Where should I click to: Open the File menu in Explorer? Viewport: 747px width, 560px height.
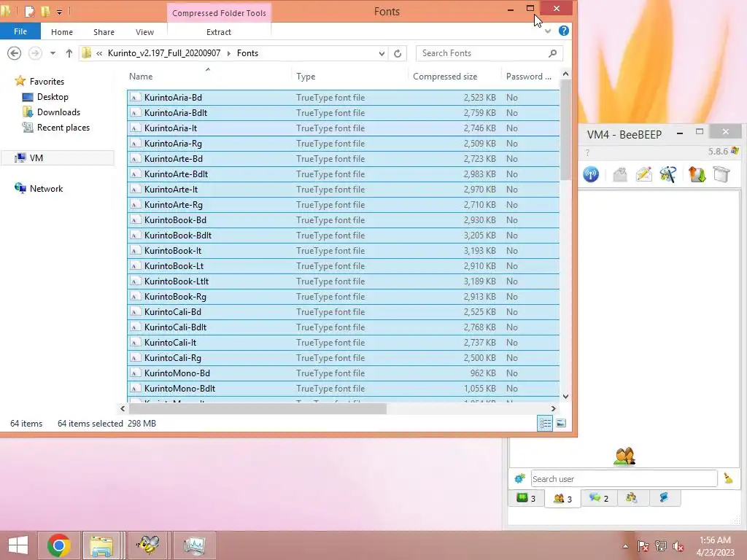coord(20,31)
